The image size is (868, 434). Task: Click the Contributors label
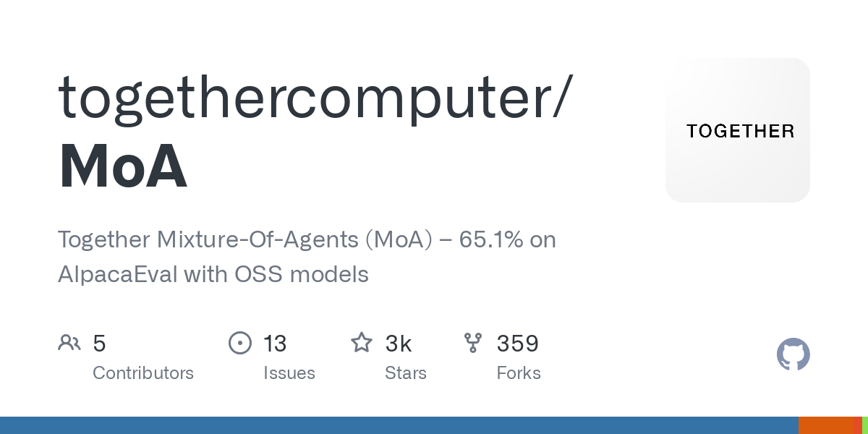pos(143,373)
